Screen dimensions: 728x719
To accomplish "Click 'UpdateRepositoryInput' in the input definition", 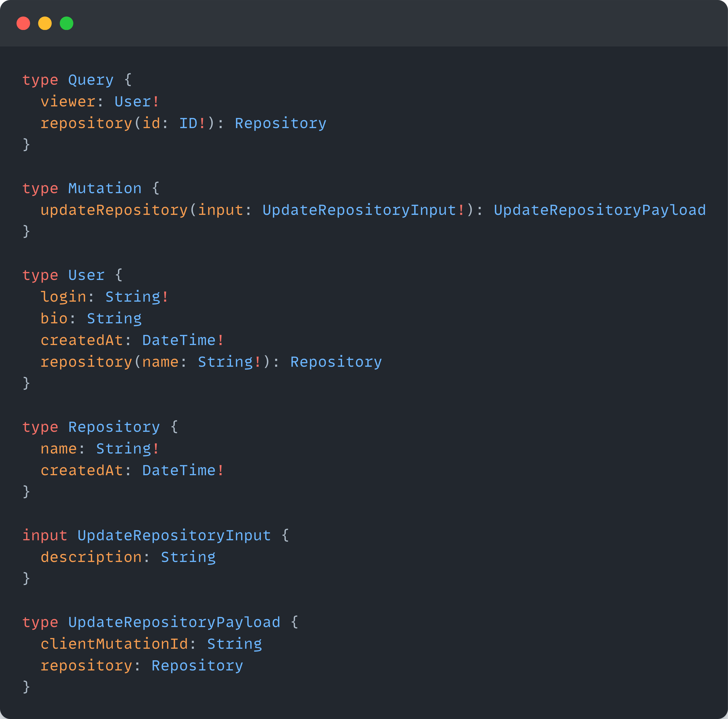I will tap(174, 536).
